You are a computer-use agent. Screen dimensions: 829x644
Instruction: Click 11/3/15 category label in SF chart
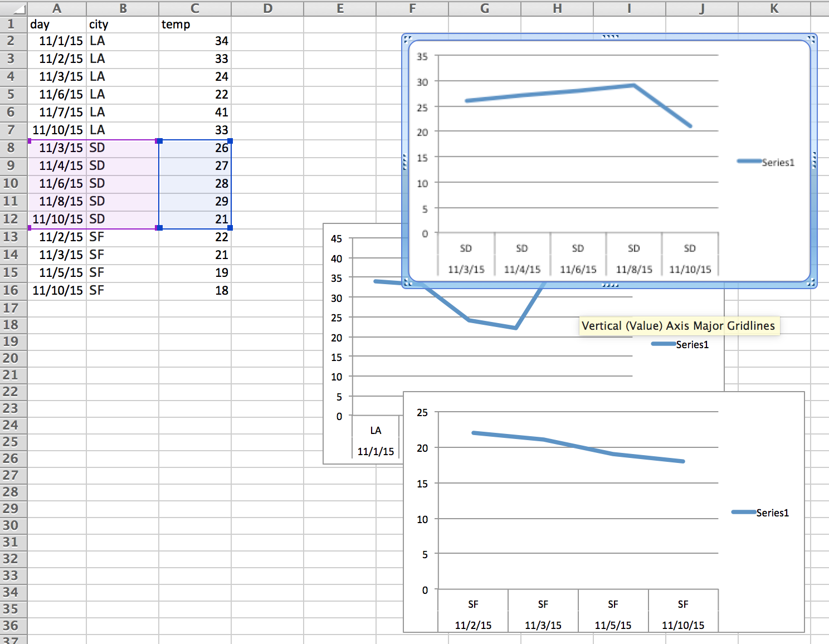(543, 625)
